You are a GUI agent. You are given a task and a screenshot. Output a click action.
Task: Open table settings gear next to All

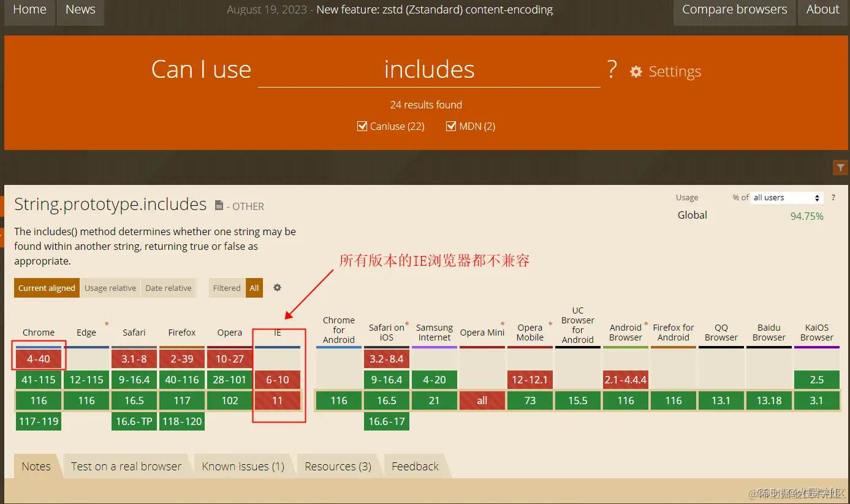click(x=277, y=288)
